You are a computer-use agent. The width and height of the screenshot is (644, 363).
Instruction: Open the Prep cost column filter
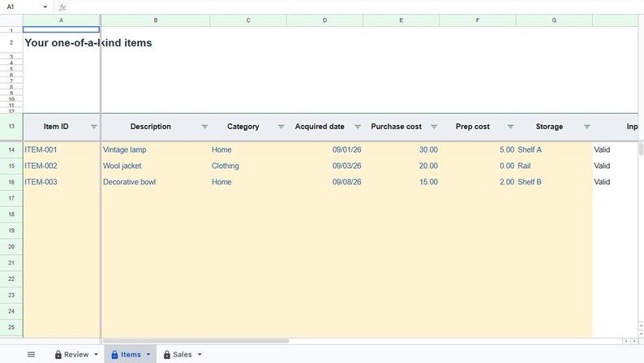pos(510,127)
